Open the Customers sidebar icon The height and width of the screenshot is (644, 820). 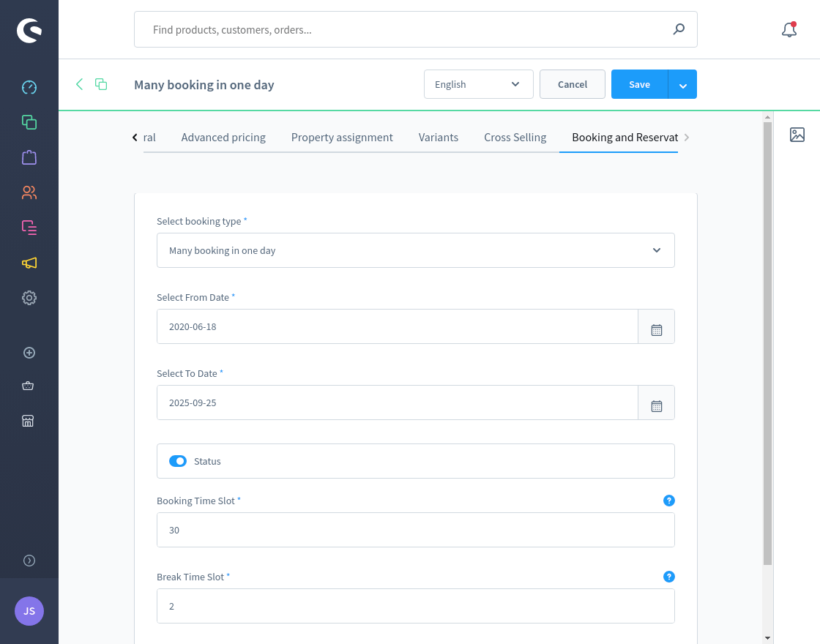[29, 192]
